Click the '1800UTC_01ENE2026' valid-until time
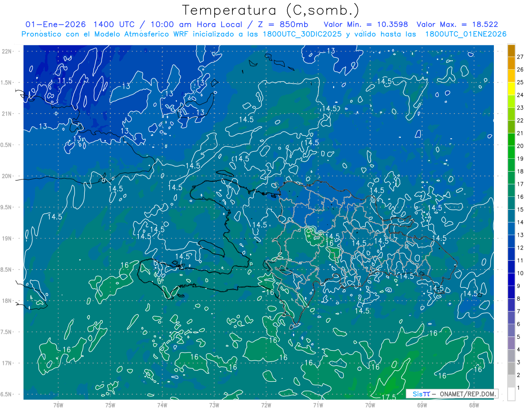This screenshot has height=411, width=532. pos(465,34)
